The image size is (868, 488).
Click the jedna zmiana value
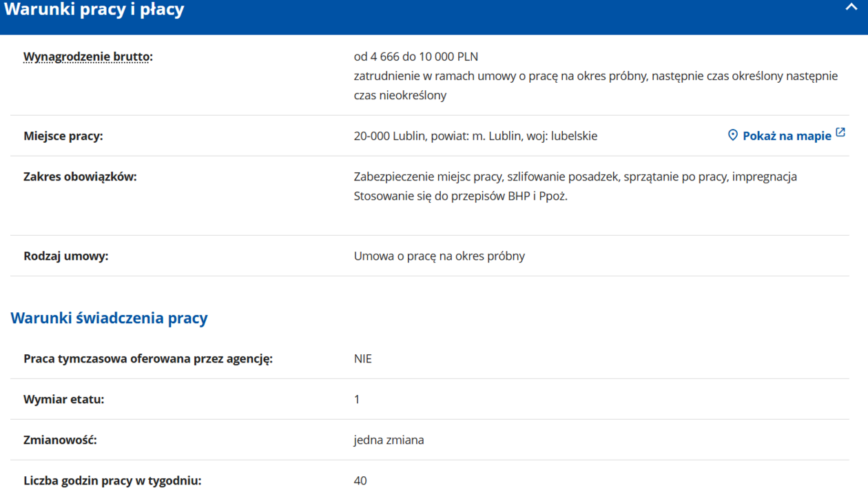(x=389, y=440)
